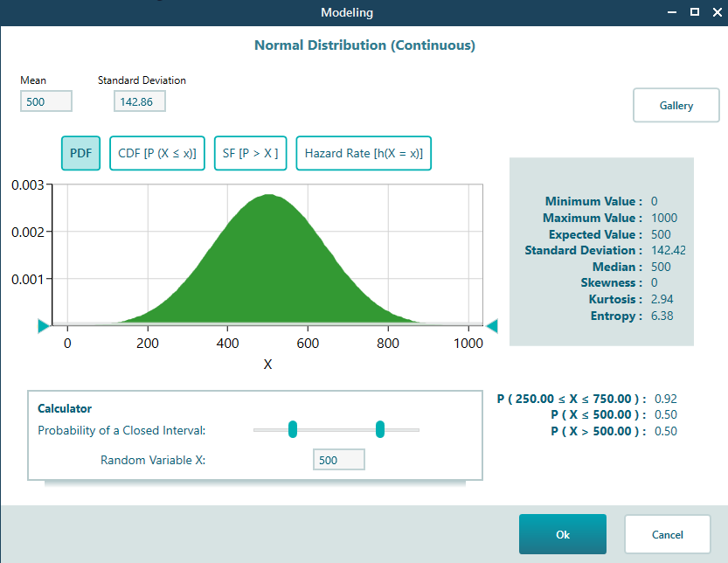This screenshot has height=563, width=728.
Task: Edit the Standard Deviation value 142.86
Action: [139, 101]
